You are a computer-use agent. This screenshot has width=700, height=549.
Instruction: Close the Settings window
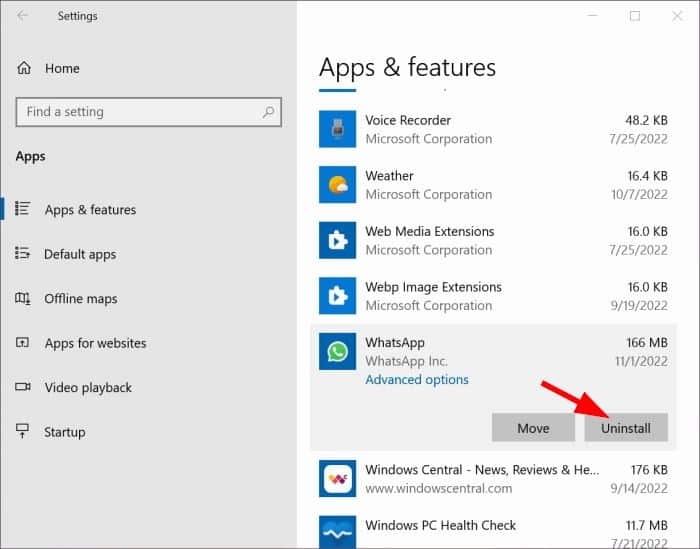tap(677, 16)
